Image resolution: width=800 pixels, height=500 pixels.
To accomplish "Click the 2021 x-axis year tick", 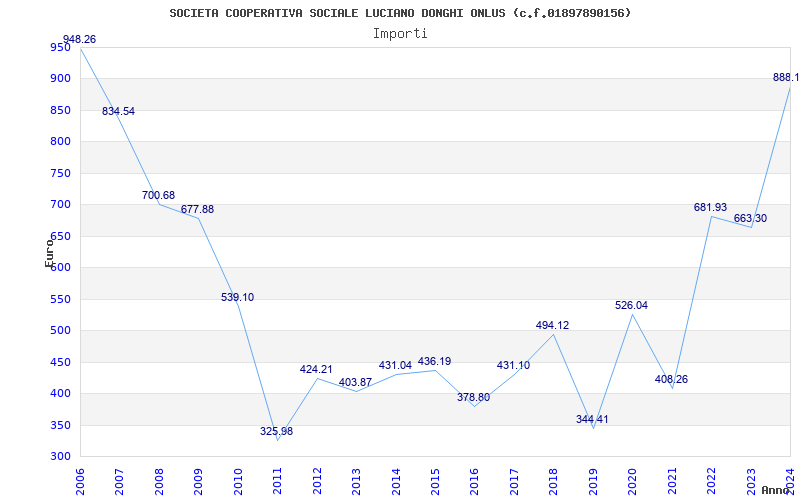I will click(672, 480).
